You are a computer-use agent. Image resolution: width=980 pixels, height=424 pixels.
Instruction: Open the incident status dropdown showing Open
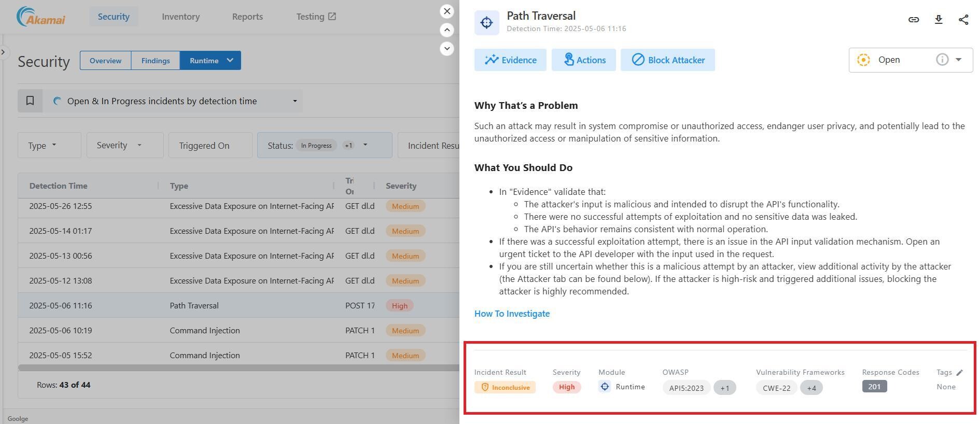pyautogui.click(x=959, y=60)
